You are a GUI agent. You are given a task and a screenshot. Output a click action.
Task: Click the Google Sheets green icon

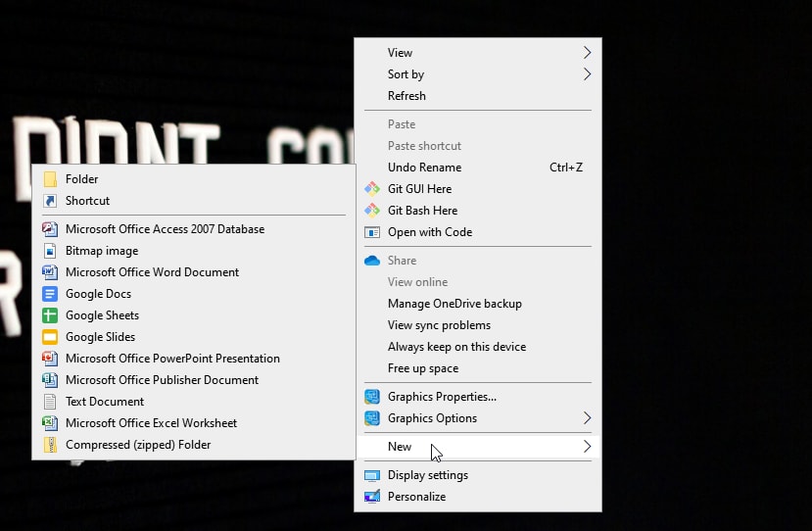50,315
